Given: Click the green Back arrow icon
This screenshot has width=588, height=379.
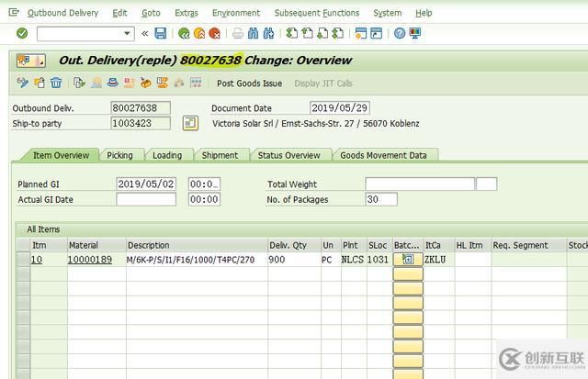Looking at the screenshot, I should [184, 34].
